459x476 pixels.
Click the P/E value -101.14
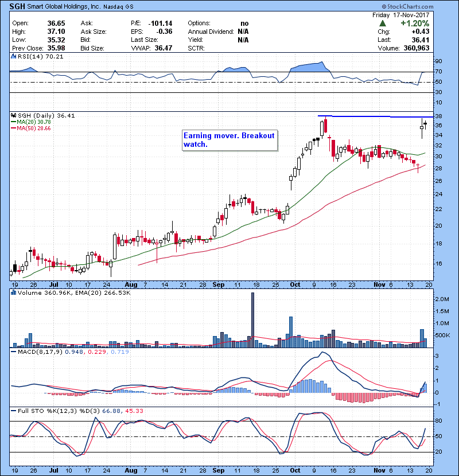160,24
